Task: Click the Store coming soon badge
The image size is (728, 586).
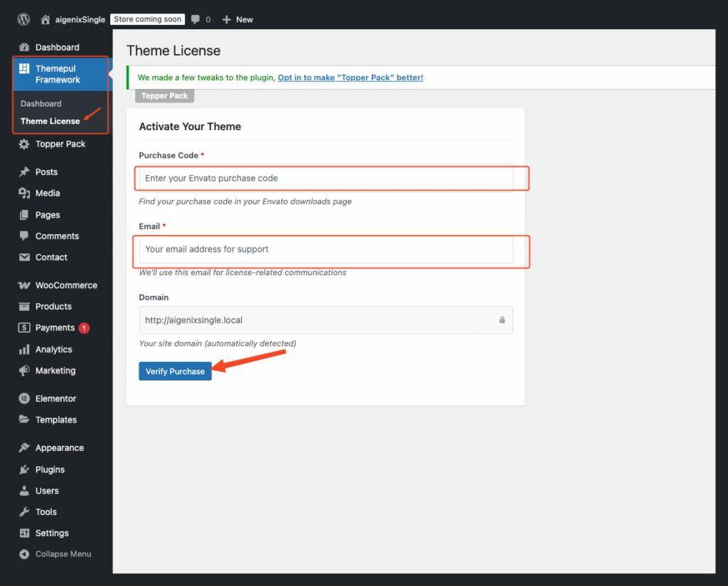Action: [148, 19]
